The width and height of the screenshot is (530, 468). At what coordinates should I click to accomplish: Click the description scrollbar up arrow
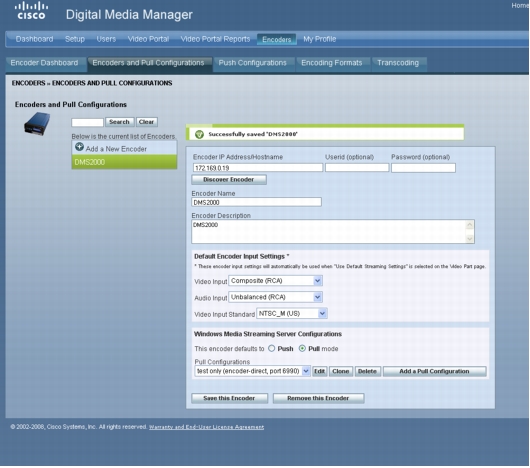point(470,224)
